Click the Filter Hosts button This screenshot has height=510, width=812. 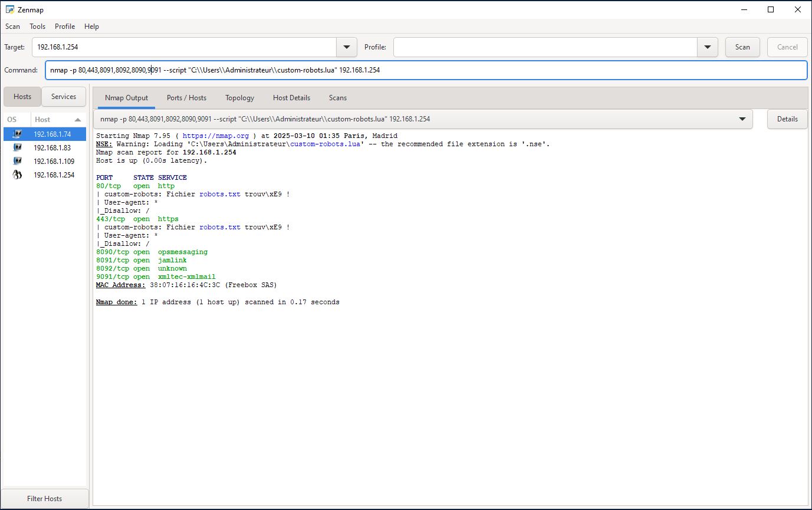45,498
